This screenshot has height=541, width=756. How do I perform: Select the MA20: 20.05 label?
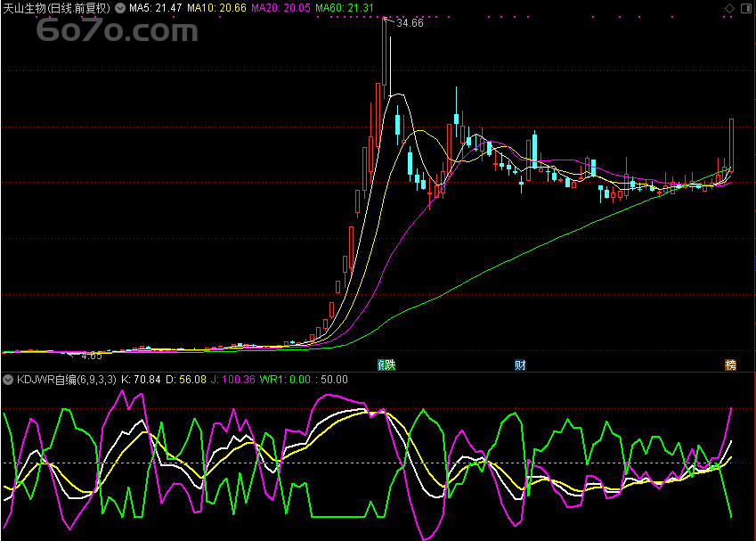pyautogui.click(x=281, y=8)
